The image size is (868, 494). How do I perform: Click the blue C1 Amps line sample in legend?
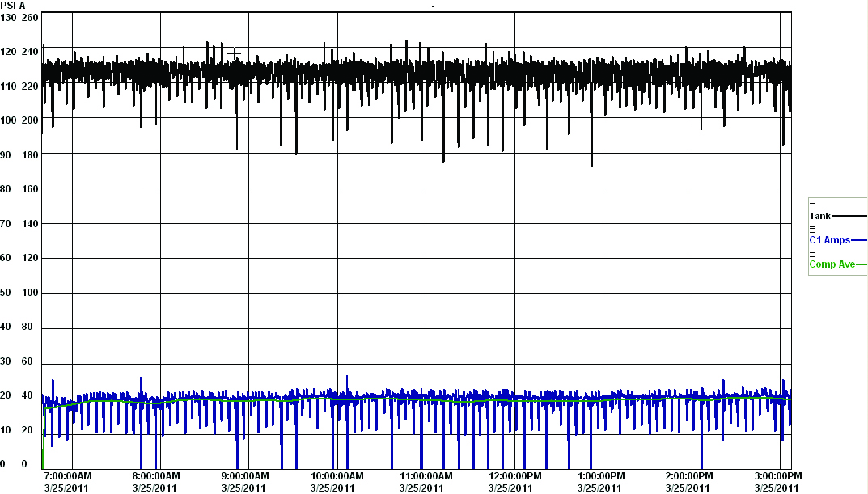point(858,240)
